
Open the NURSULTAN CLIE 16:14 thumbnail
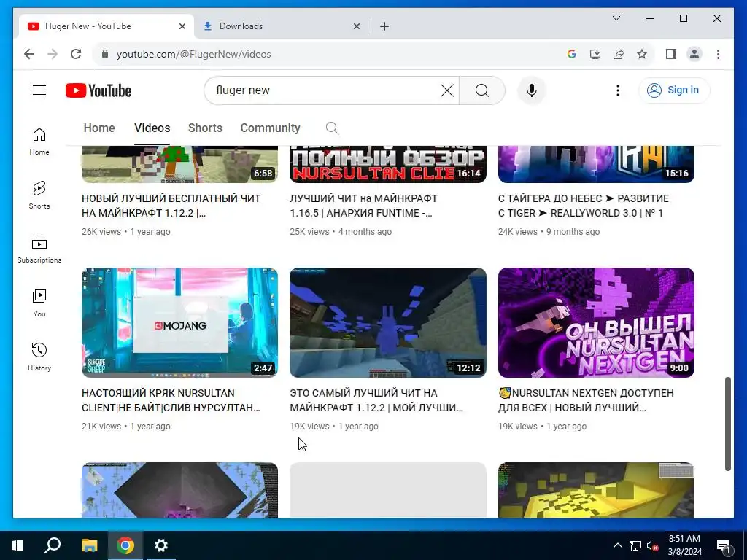pyautogui.click(x=388, y=164)
